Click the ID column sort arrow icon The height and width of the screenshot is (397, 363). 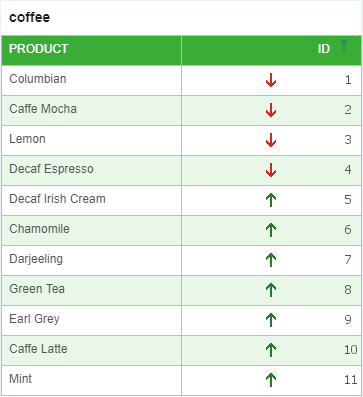point(344,45)
